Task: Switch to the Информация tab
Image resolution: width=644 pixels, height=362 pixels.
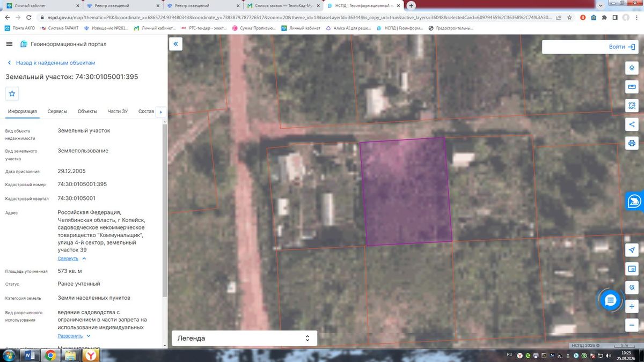Action: (x=23, y=112)
